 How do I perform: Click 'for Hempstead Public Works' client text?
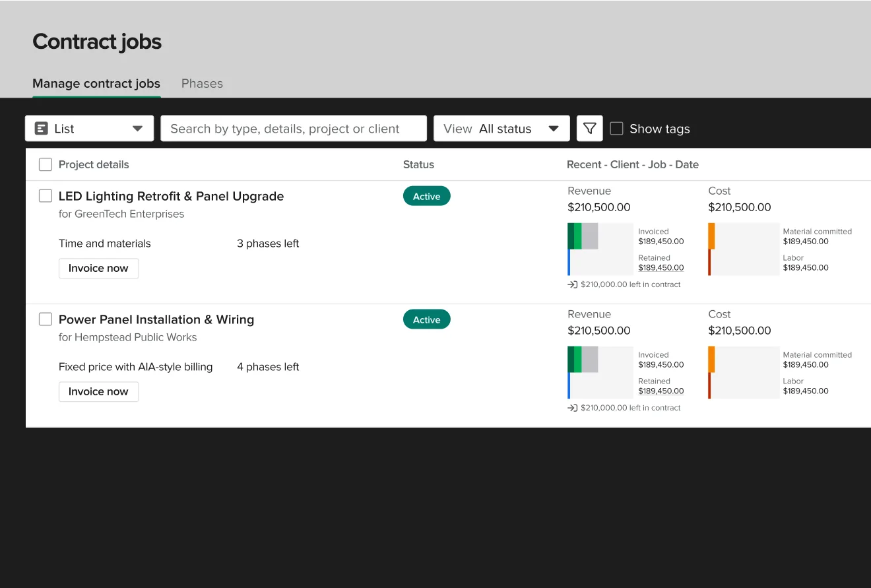[127, 337]
